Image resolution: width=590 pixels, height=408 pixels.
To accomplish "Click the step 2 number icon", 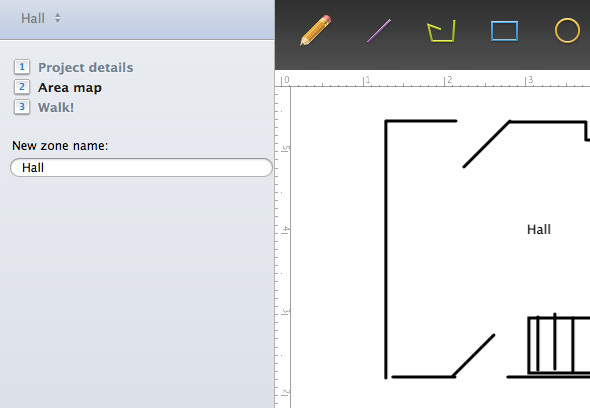I will (x=22, y=87).
